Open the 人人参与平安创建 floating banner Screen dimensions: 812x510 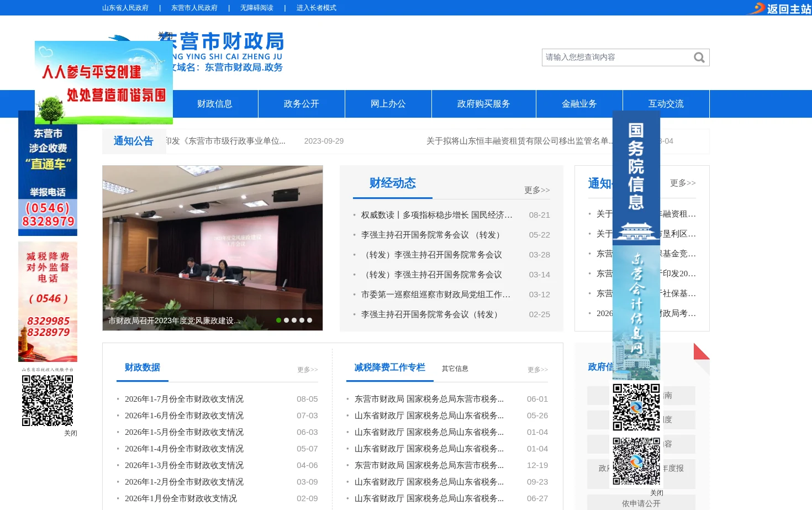[x=104, y=82]
